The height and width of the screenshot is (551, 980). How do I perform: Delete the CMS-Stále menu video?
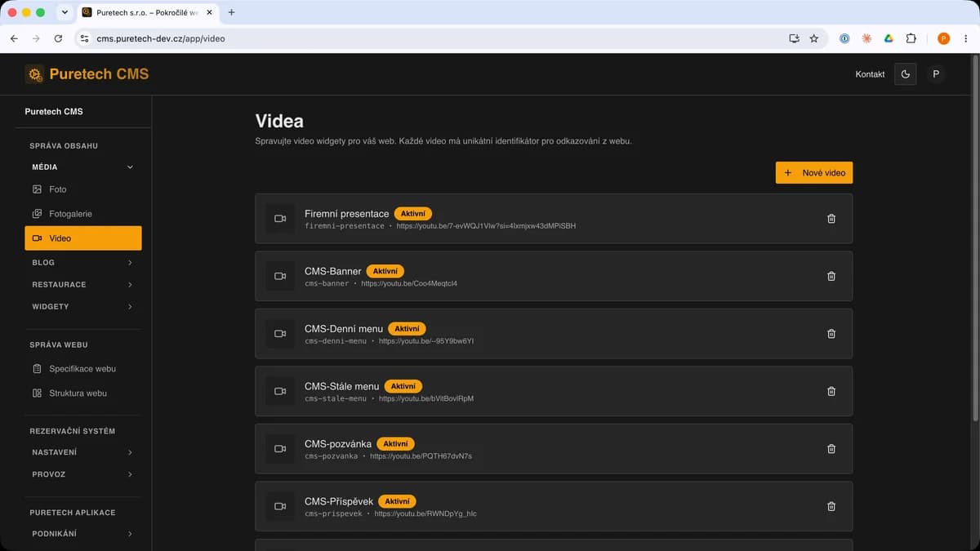pyautogui.click(x=831, y=391)
